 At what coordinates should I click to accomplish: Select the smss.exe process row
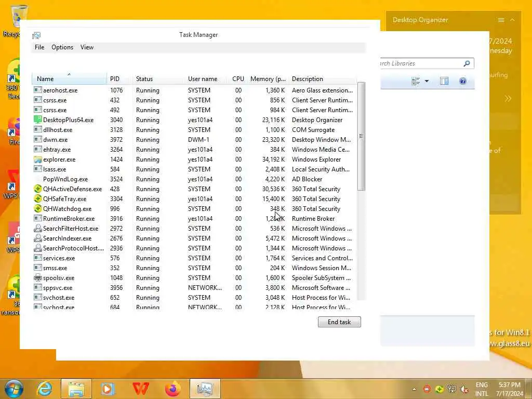click(194, 268)
